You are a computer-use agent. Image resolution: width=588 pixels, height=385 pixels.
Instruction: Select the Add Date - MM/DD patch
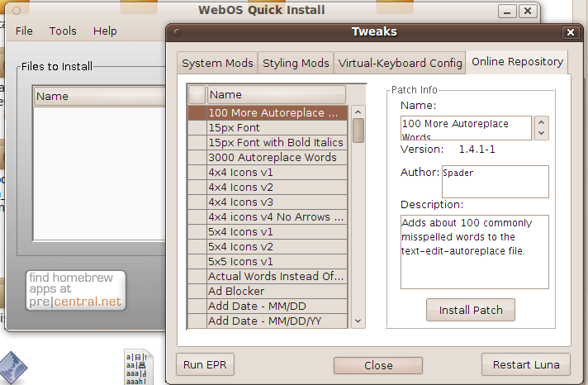click(x=277, y=307)
